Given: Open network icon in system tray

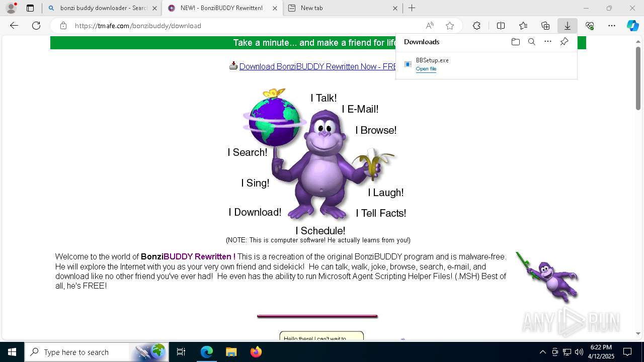Looking at the screenshot, I should click(567, 352).
